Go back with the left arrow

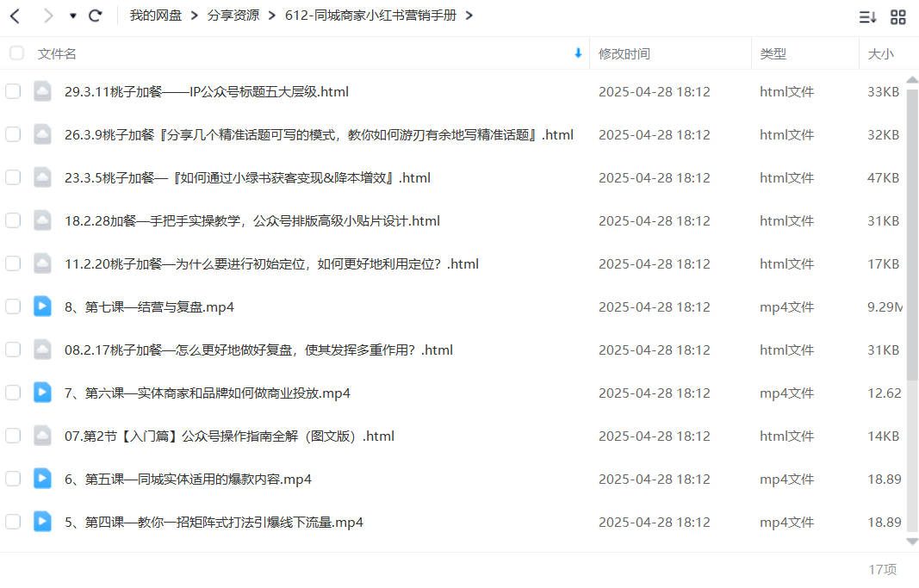tap(16, 15)
